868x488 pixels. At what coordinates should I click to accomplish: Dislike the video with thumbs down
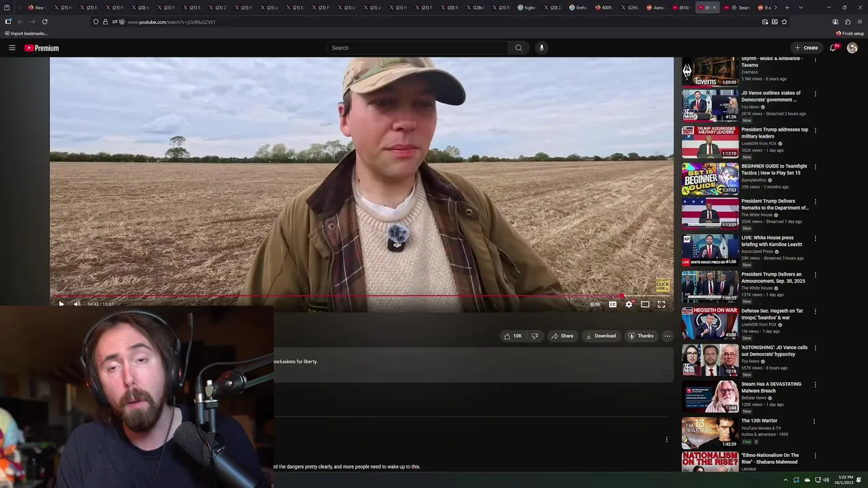534,335
